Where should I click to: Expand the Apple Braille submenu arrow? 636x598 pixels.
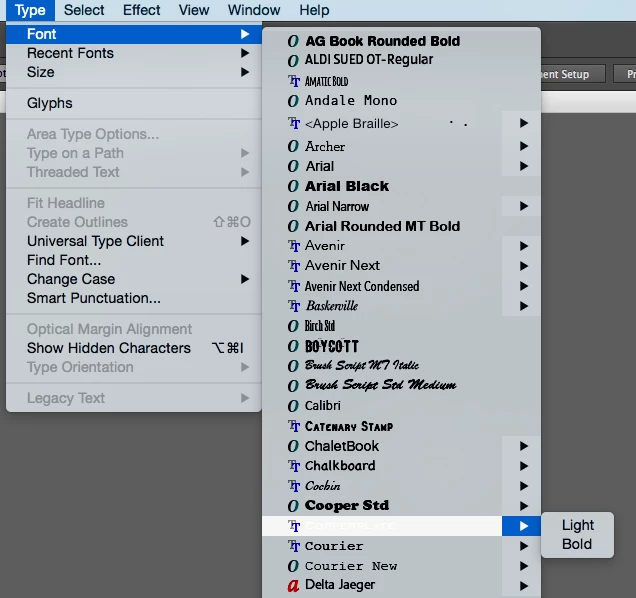524,123
